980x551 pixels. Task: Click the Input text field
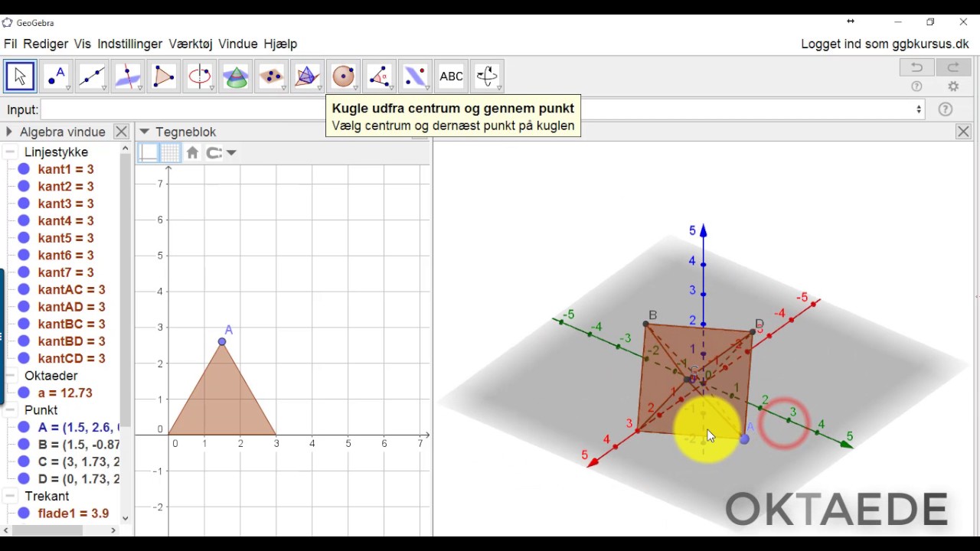click(x=482, y=109)
